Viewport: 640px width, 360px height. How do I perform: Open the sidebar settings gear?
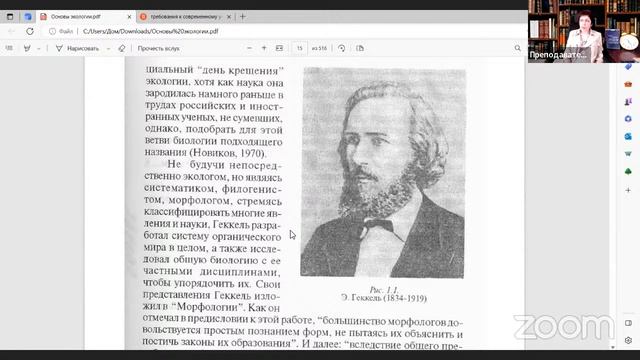(x=628, y=340)
